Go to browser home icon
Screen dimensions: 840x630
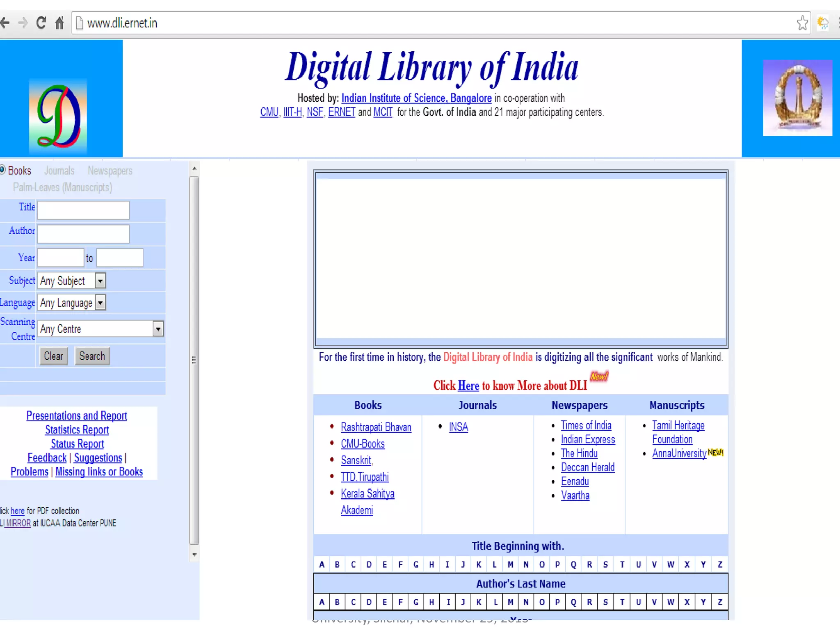[59, 23]
